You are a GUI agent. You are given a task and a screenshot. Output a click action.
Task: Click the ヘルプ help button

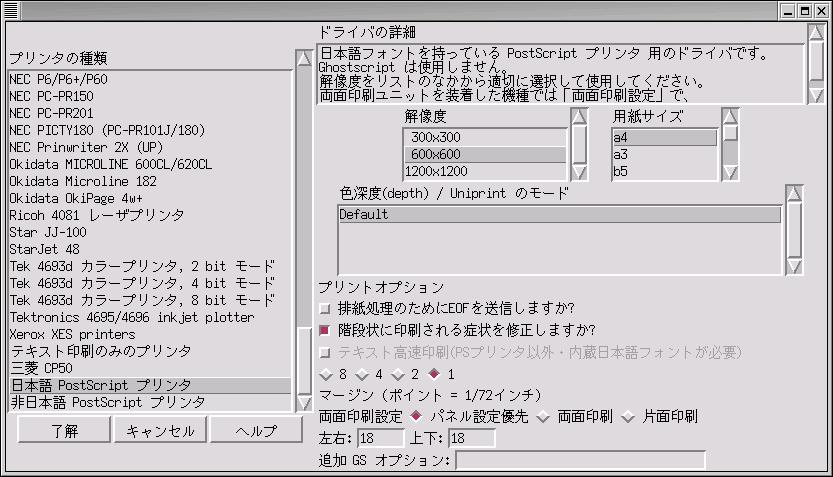pyautogui.click(x=257, y=430)
